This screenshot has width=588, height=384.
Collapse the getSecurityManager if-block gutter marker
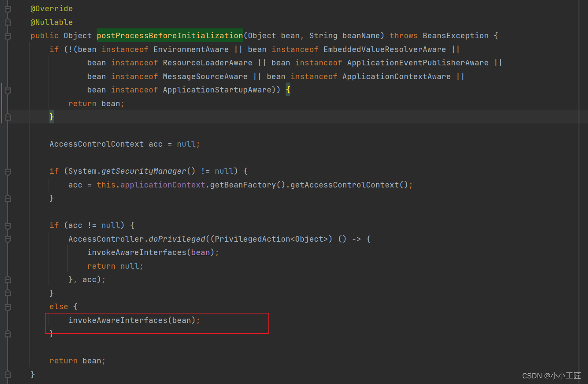coord(8,172)
